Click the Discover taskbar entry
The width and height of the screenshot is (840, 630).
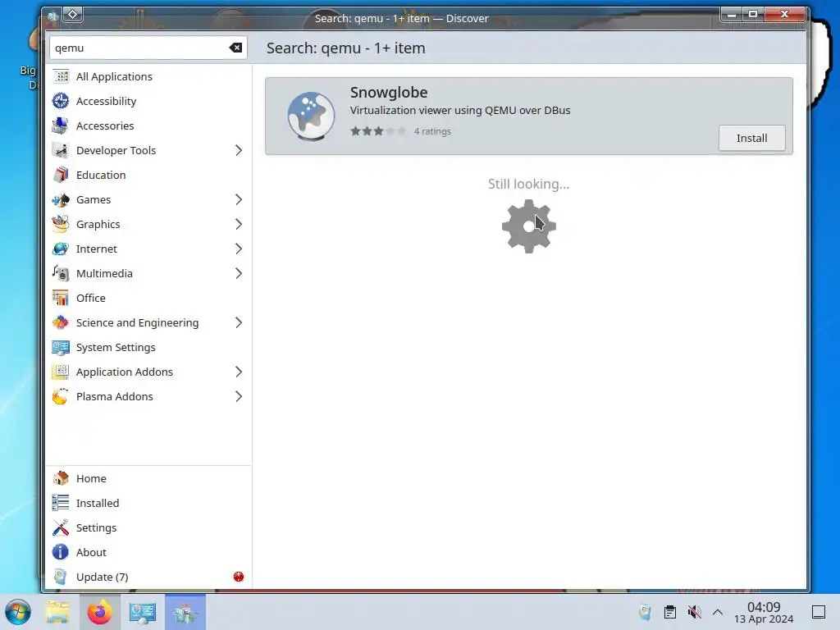click(185, 612)
